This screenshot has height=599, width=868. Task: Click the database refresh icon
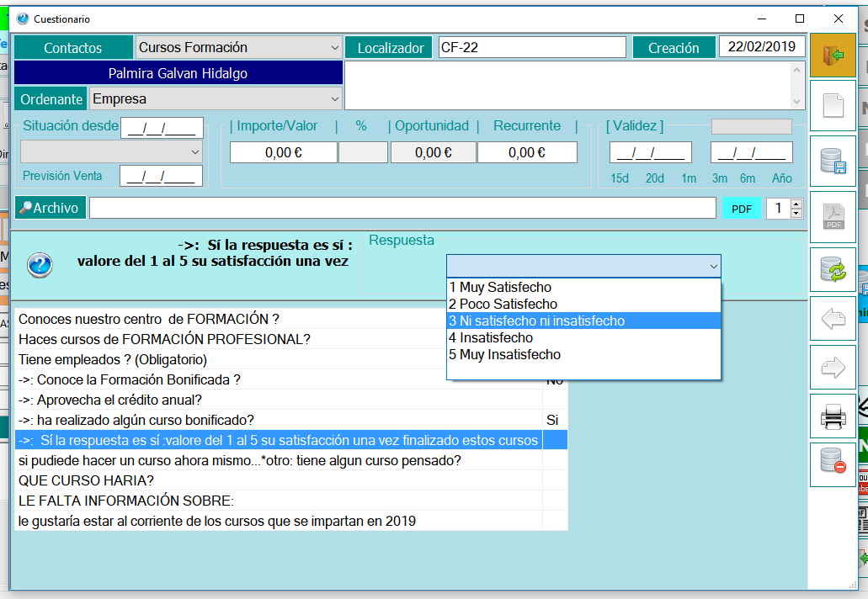833,270
